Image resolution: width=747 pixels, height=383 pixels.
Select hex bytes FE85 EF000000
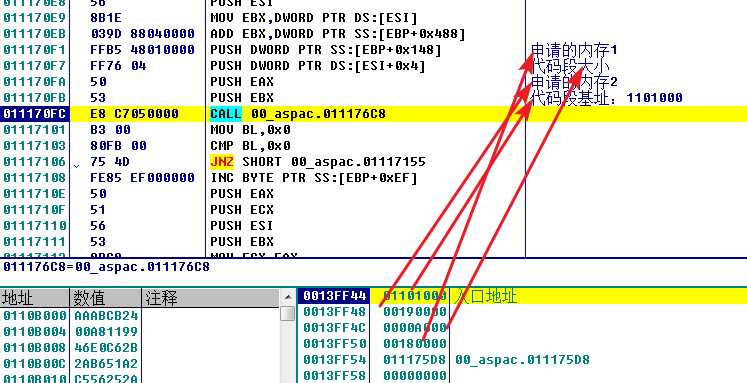point(142,178)
